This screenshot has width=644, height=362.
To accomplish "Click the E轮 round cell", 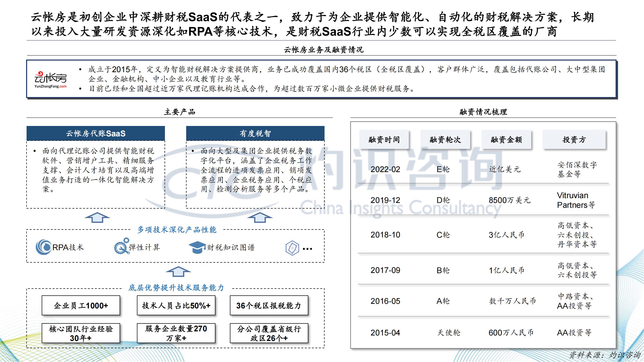I will point(443,169).
